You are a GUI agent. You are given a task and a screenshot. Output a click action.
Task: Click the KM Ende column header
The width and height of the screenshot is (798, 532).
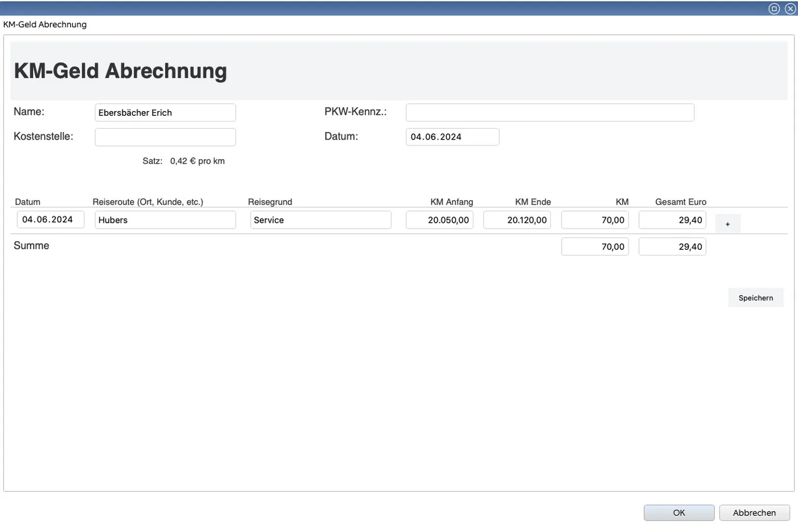click(533, 202)
